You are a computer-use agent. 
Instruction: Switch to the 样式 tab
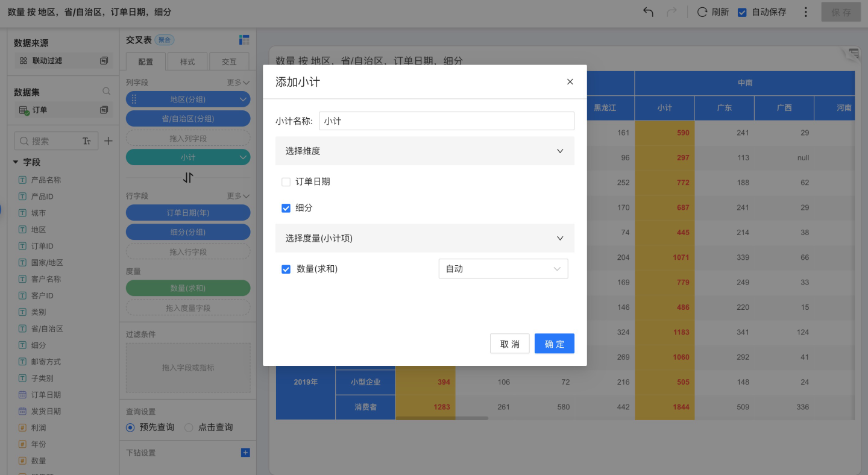(x=187, y=61)
